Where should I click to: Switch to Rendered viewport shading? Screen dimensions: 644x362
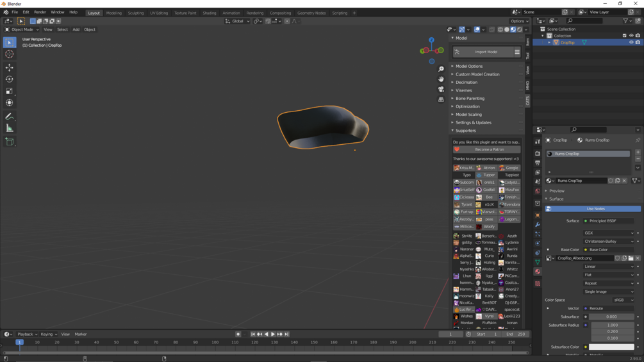point(520,29)
